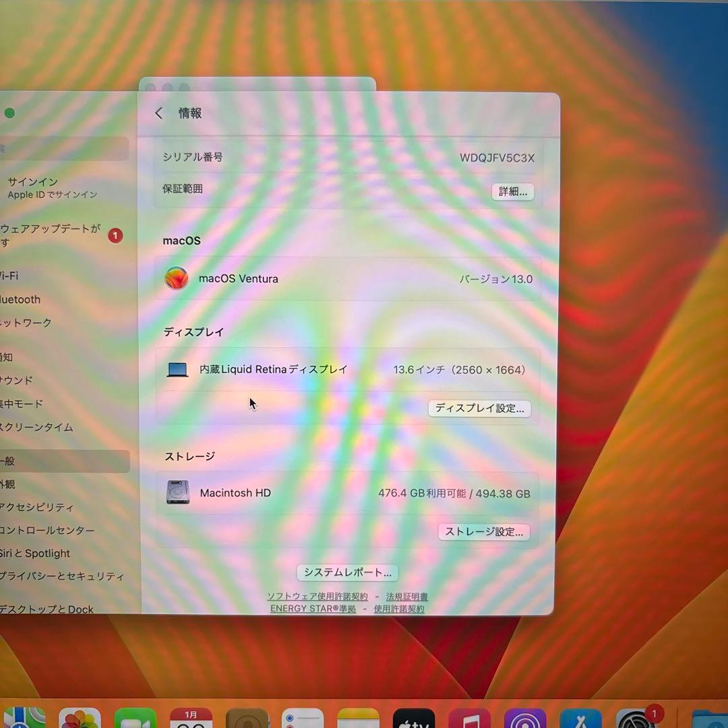Open ディスプレイ設定 settings
Image resolution: width=728 pixels, height=728 pixels.
tap(479, 408)
